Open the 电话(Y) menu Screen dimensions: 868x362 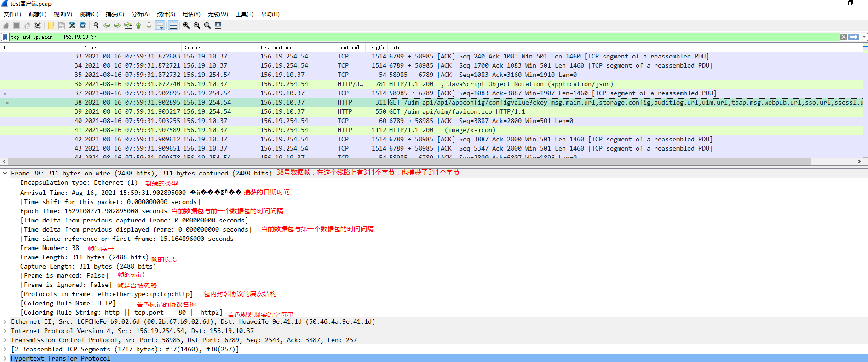191,14
